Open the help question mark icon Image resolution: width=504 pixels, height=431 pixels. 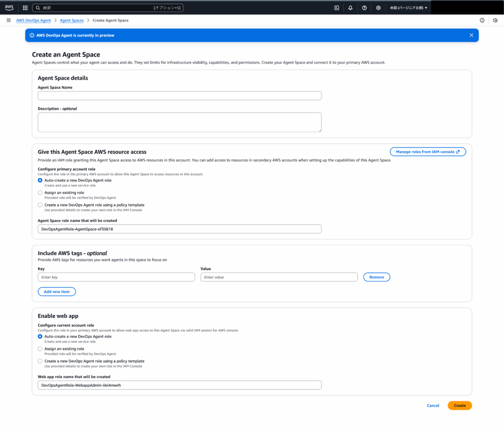364,8
